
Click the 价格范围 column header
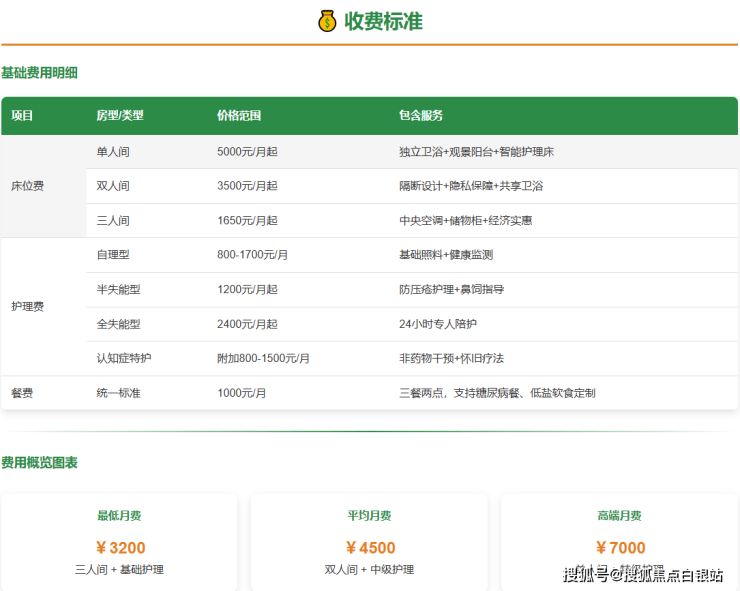click(x=239, y=116)
